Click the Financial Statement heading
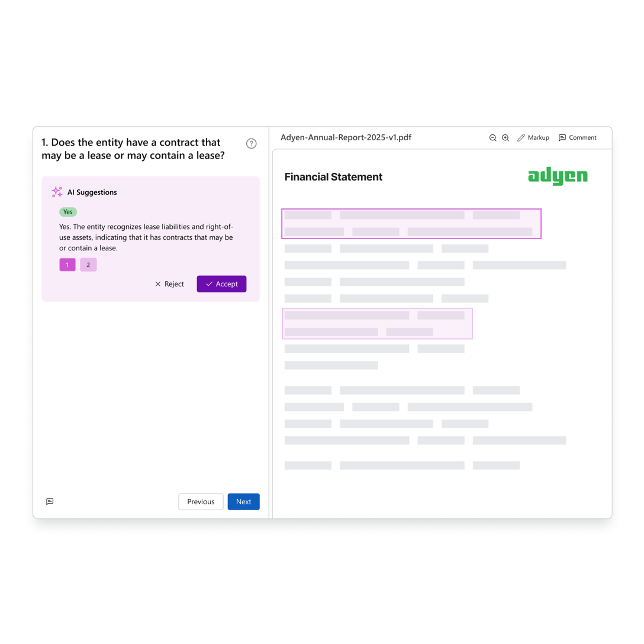Screen dimensions: 644x644 (333, 177)
